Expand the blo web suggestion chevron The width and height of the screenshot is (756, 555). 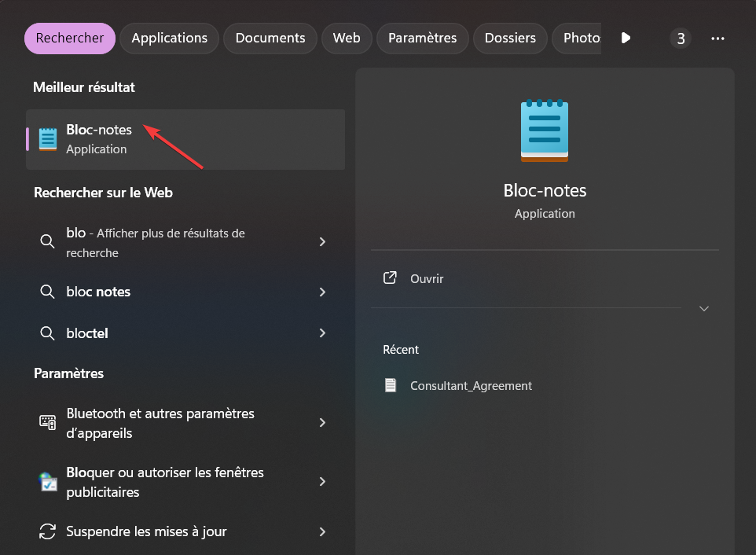[322, 241]
